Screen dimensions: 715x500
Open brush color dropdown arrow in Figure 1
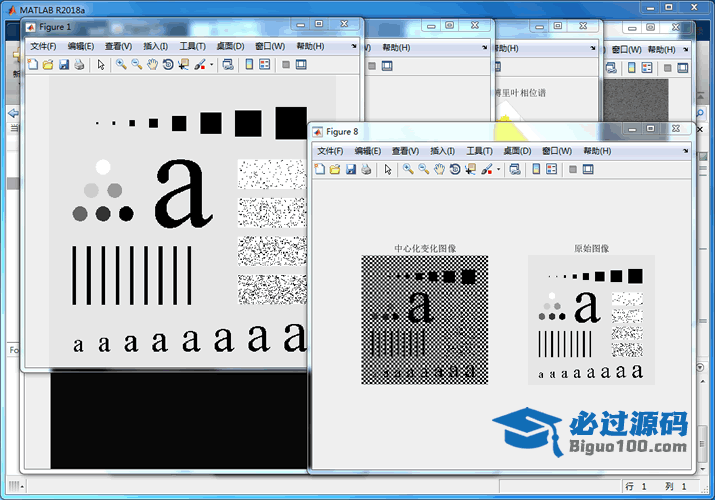pyautogui.click(x=211, y=65)
